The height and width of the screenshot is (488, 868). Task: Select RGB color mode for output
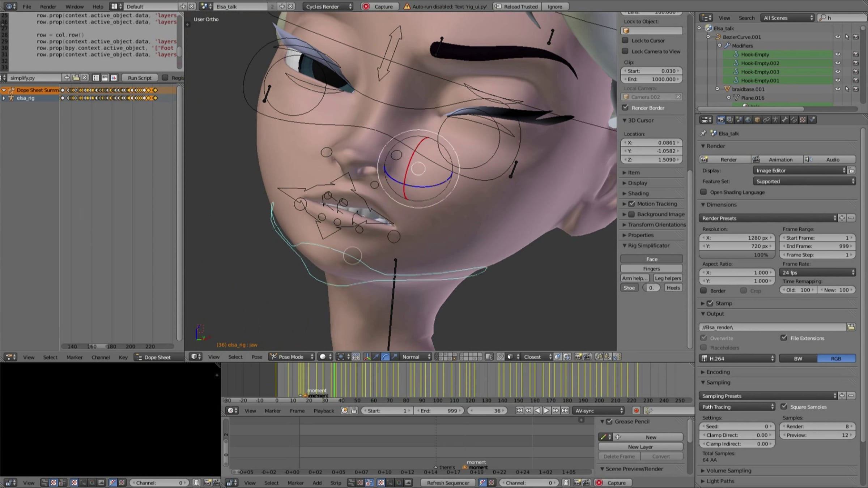[836, 358]
